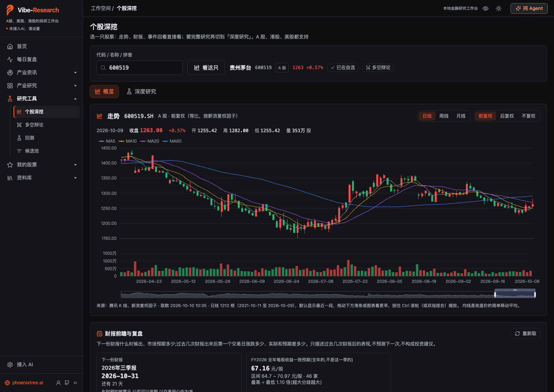Focus the stock code field showing 600519
This screenshot has height=392, width=554.
(140, 68)
